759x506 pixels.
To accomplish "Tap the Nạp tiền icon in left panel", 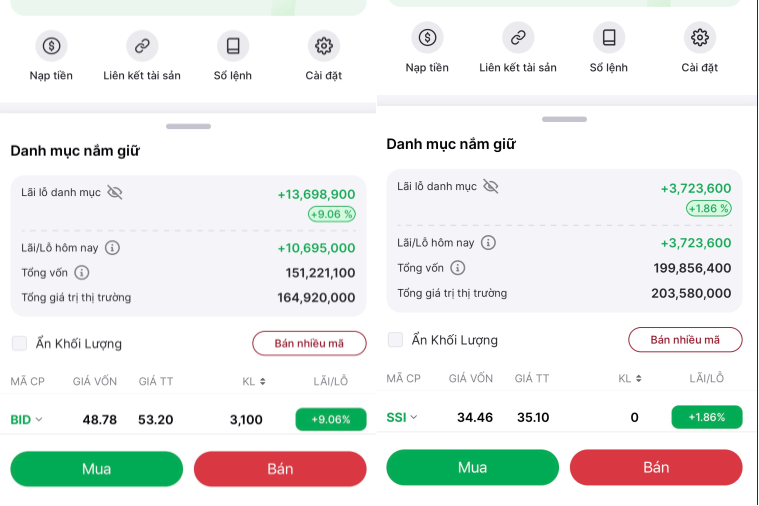I will (x=51, y=45).
